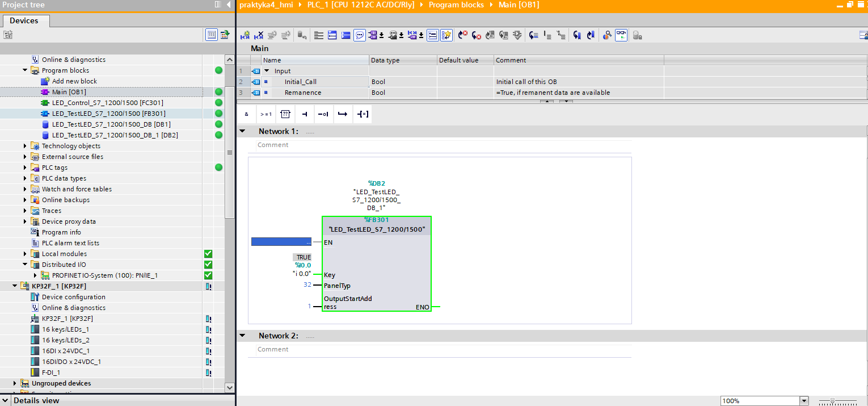Expand the Technology objects folder
The height and width of the screenshot is (406, 868).
(x=25, y=146)
